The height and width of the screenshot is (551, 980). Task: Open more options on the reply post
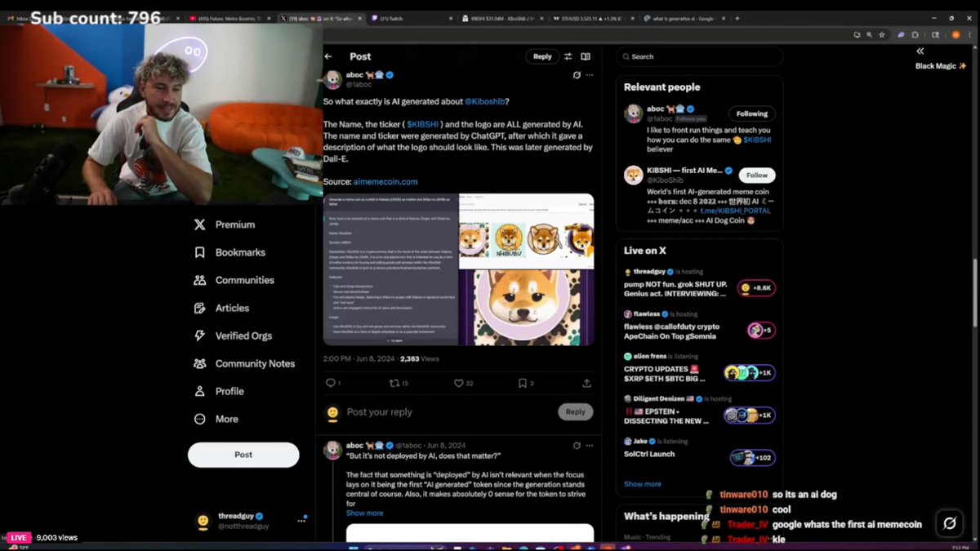pyautogui.click(x=589, y=445)
